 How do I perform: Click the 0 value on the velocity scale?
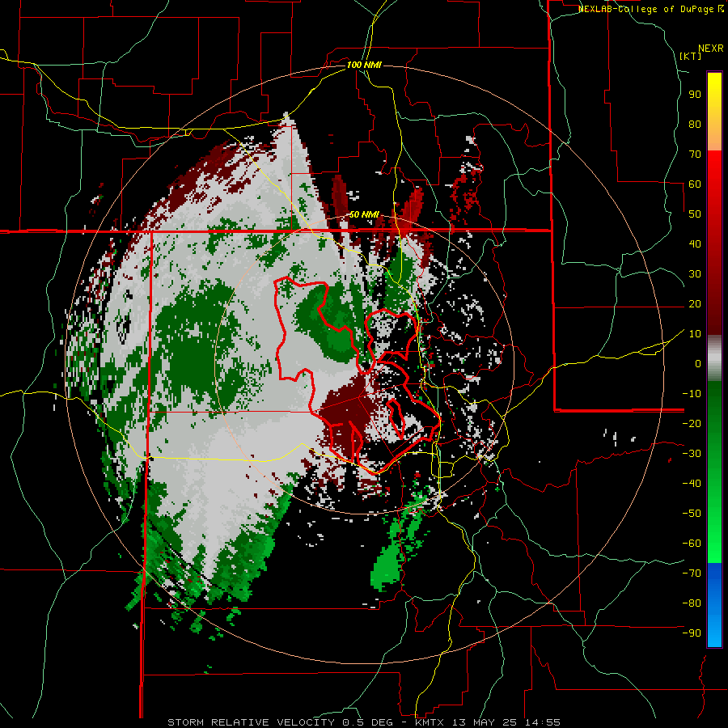[x=698, y=364]
